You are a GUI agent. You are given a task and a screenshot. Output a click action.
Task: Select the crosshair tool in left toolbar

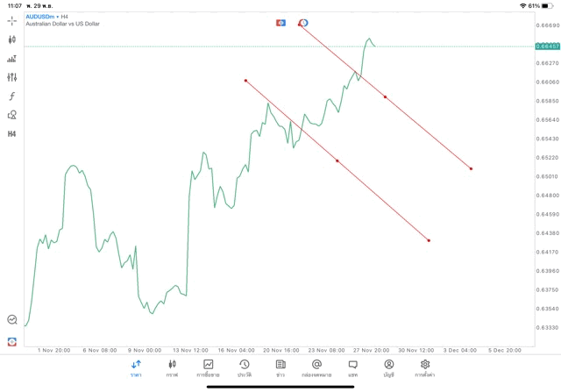tap(12, 20)
